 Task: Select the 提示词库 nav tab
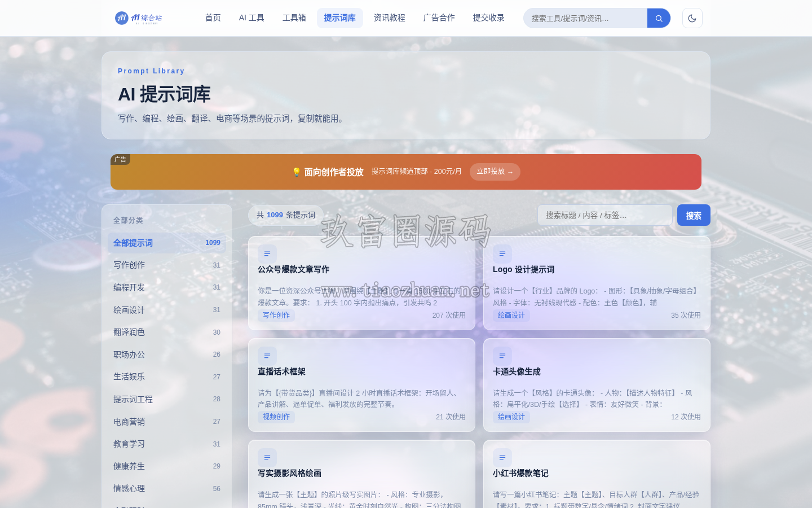(339, 18)
